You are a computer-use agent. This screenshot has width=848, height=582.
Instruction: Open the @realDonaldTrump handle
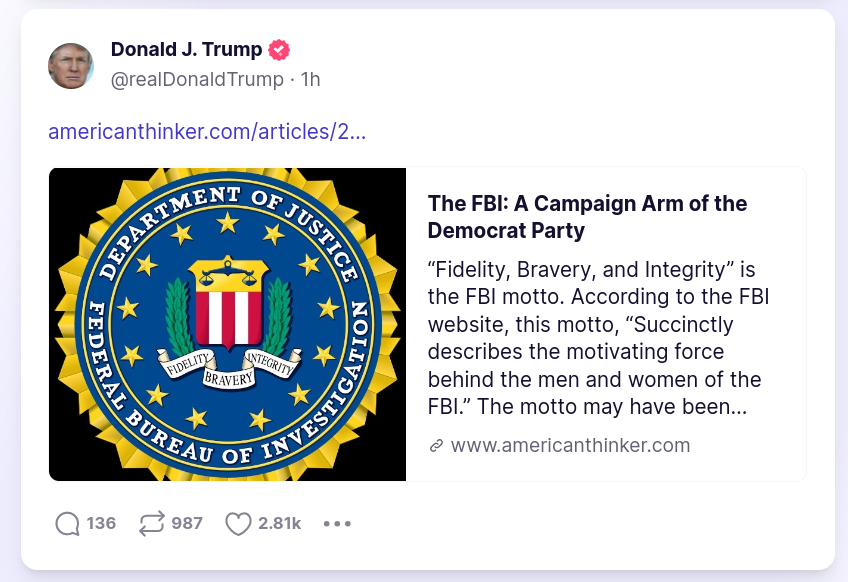[x=197, y=79]
